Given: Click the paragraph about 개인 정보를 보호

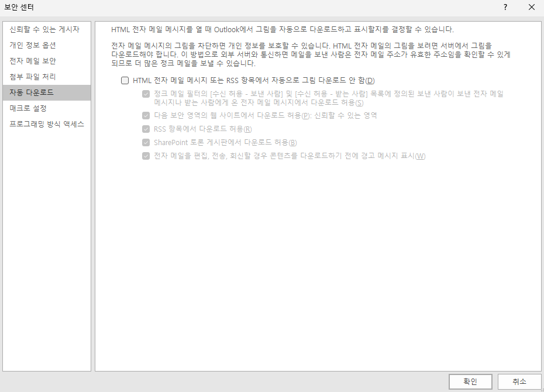Looking at the screenshot, I should point(311,54).
